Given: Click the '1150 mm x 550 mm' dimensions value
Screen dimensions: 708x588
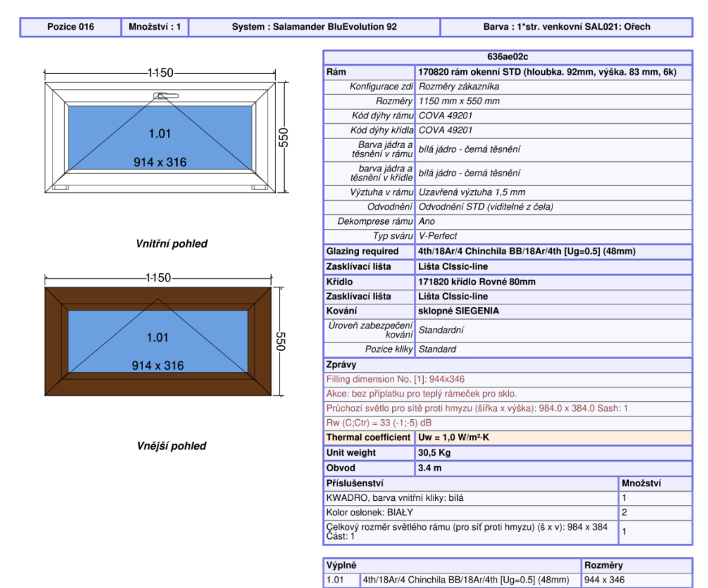Looking at the screenshot, I should point(459,101).
